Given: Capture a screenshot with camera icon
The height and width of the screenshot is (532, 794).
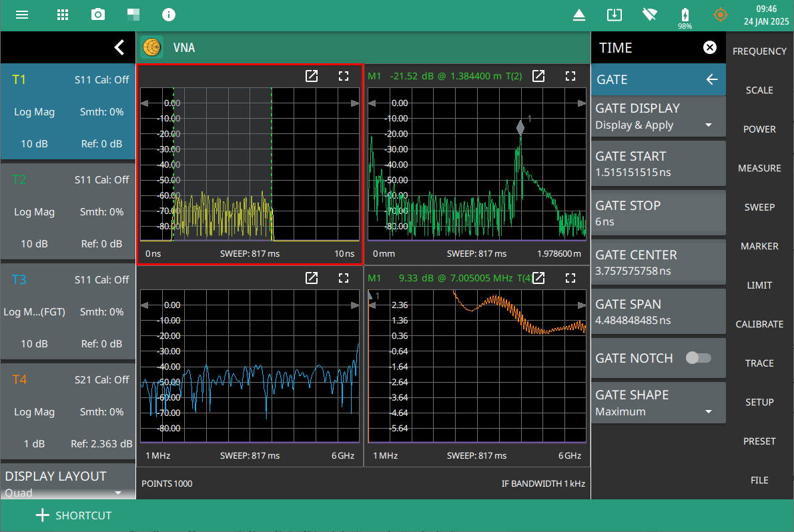Looking at the screenshot, I should click(x=98, y=15).
